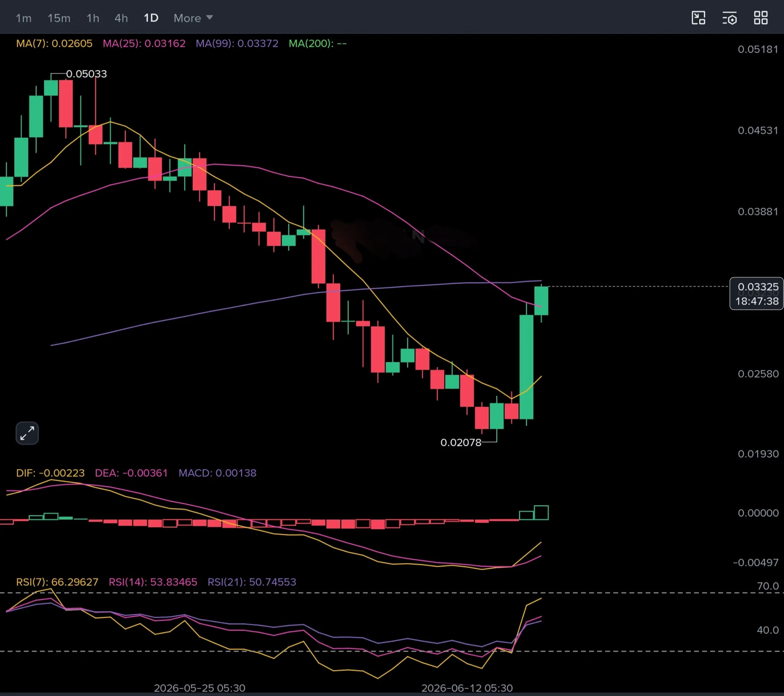Choose the 1h interval tab
Screen dimensions: 784x696
pos(93,18)
